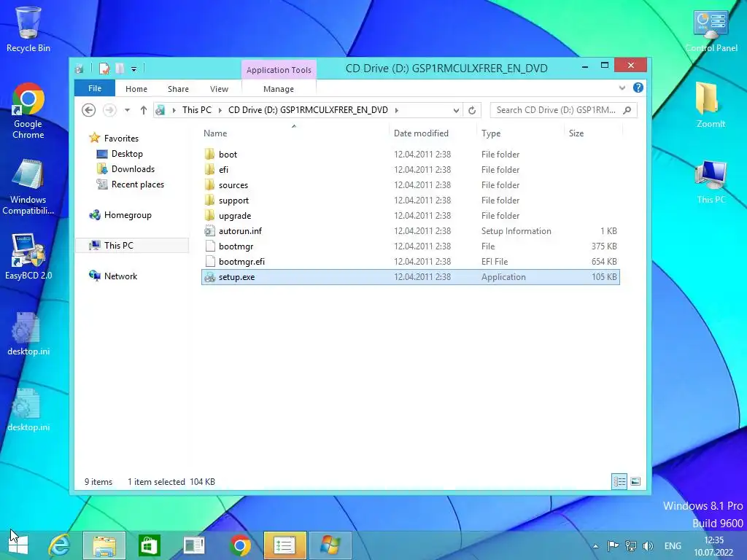Open Google Chrome desktop shortcut
747x560 pixels.
[x=28, y=111]
